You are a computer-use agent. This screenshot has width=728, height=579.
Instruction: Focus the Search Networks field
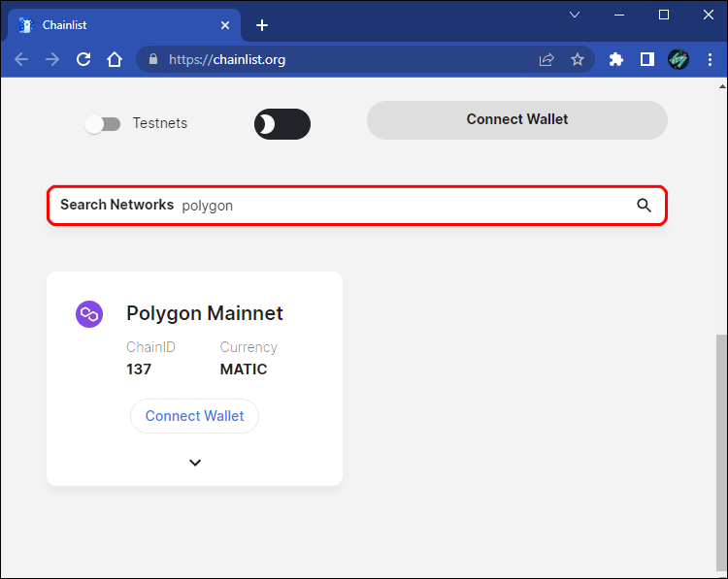[357, 206]
